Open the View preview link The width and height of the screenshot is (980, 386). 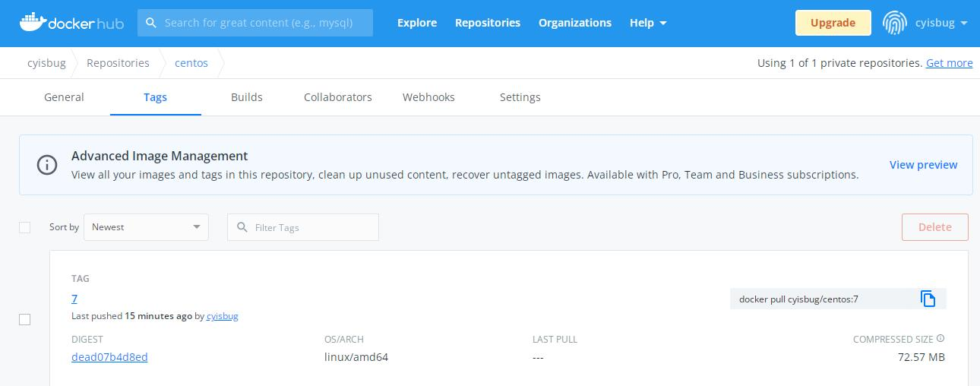924,165
